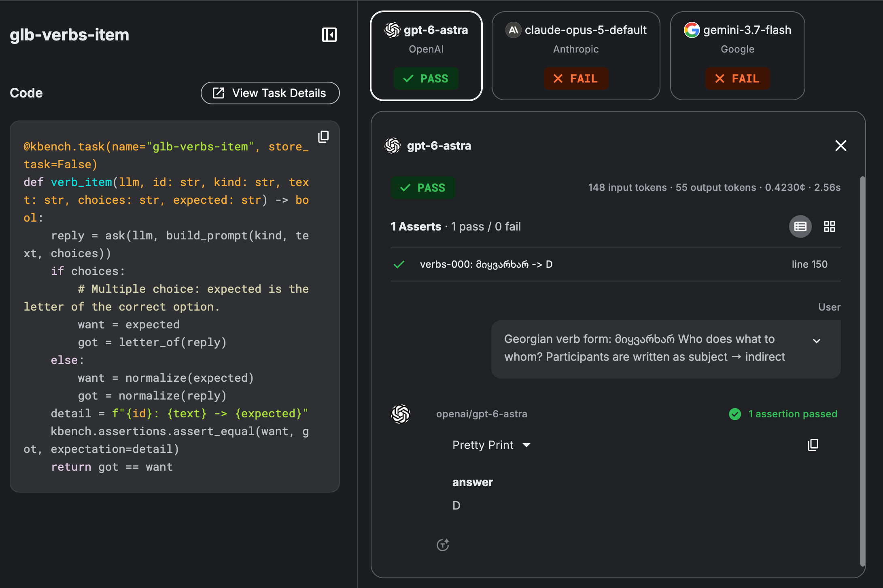Click the add annotation icon below answer
883x588 pixels.
pyautogui.click(x=443, y=545)
